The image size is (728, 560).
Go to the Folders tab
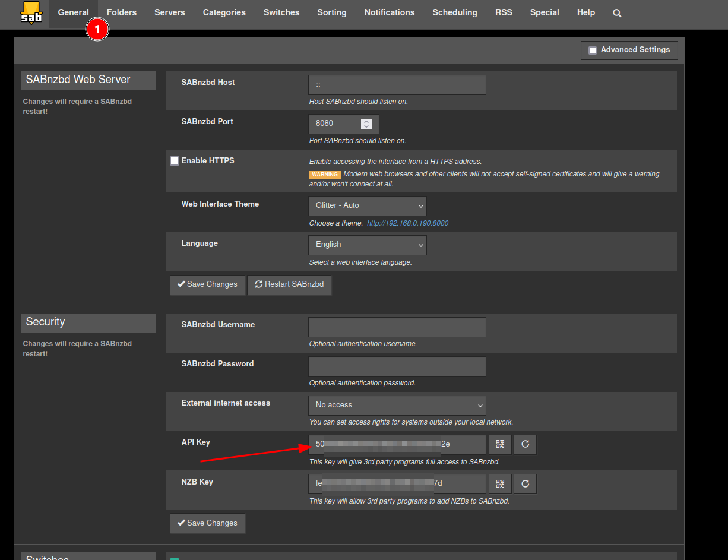[122, 12]
